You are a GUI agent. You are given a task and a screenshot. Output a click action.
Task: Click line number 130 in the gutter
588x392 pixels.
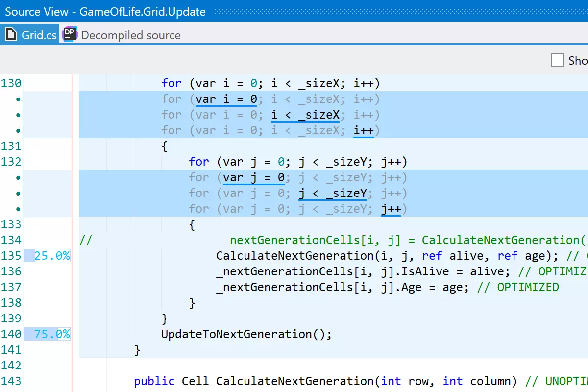(11, 83)
